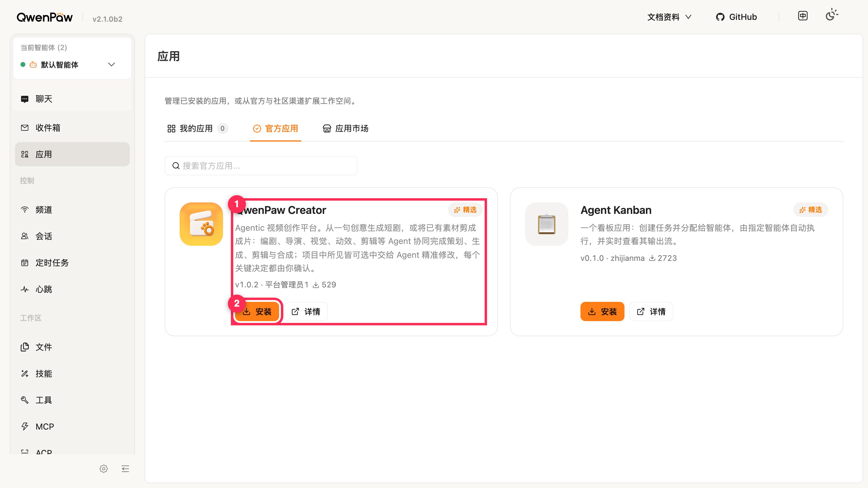The image size is (868, 488).
Task: Open the 收件箱 inbox
Action: coord(72,128)
